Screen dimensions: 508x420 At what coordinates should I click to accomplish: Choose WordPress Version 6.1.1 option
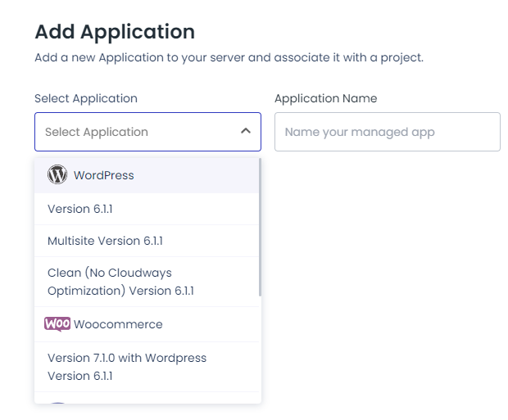[x=147, y=209]
